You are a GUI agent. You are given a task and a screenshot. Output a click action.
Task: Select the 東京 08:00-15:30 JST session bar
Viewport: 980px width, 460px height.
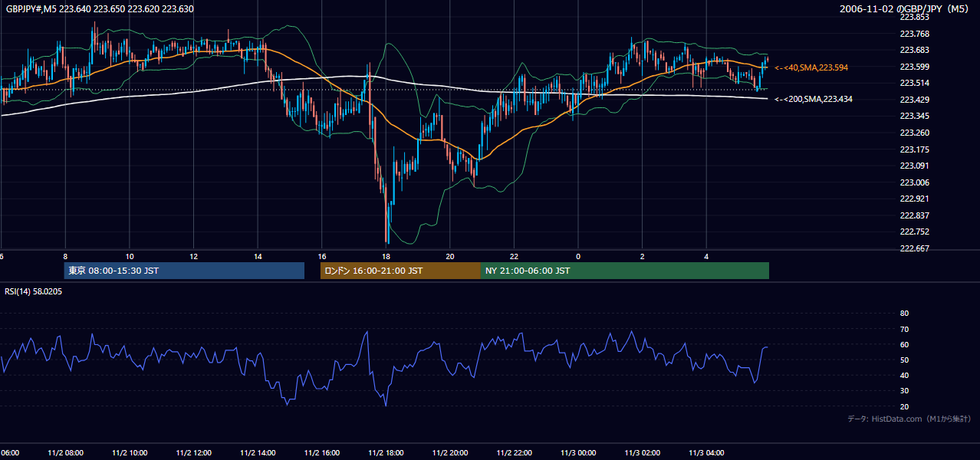(184, 271)
